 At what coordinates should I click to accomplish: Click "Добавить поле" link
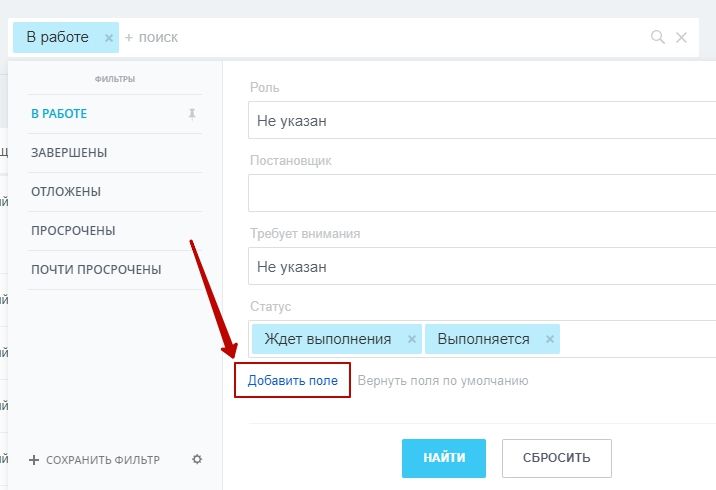(293, 381)
